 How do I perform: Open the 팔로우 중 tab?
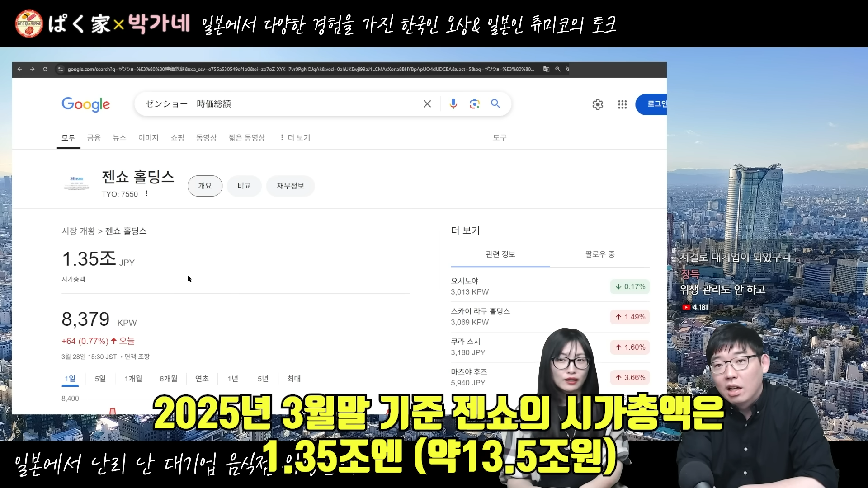click(600, 254)
